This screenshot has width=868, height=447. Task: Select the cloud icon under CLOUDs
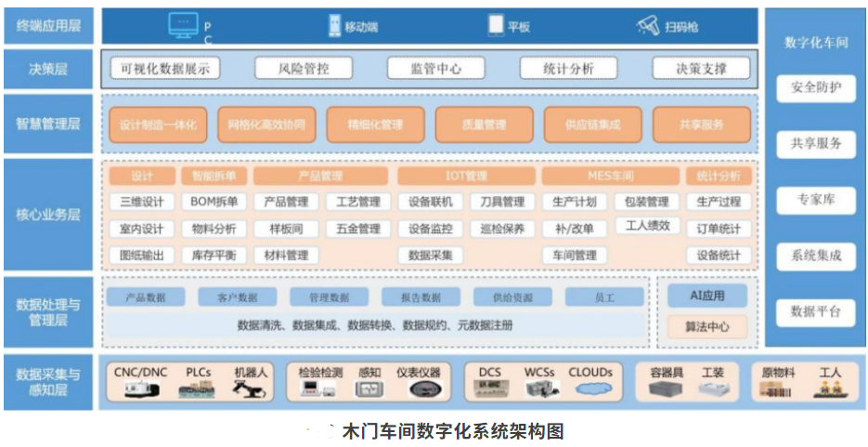pos(590,388)
